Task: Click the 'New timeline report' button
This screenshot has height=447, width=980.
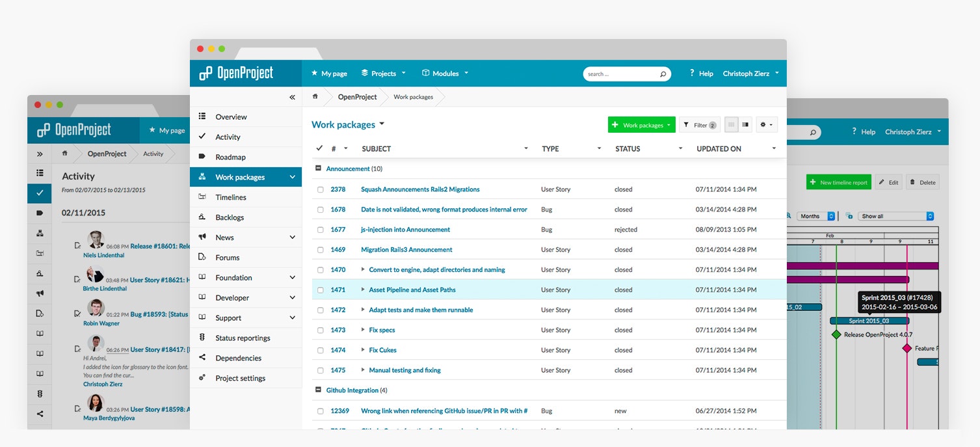Action: click(x=839, y=182)
